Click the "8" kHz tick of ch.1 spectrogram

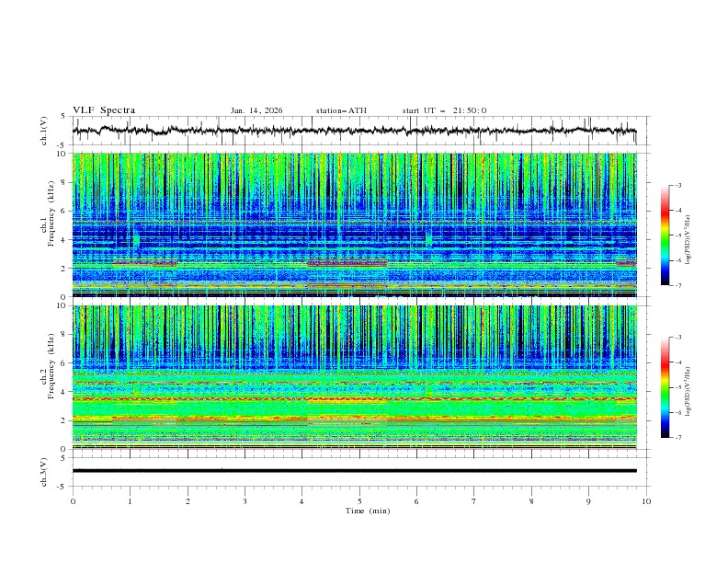pyautogui.click(x=63, y=182)
